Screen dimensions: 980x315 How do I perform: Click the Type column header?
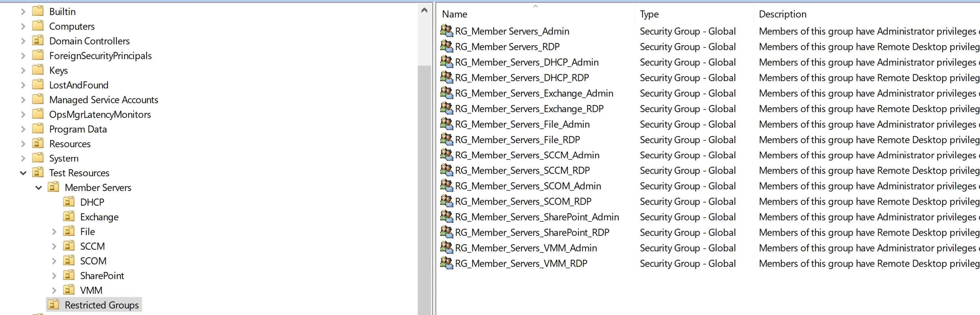point(649,14)
